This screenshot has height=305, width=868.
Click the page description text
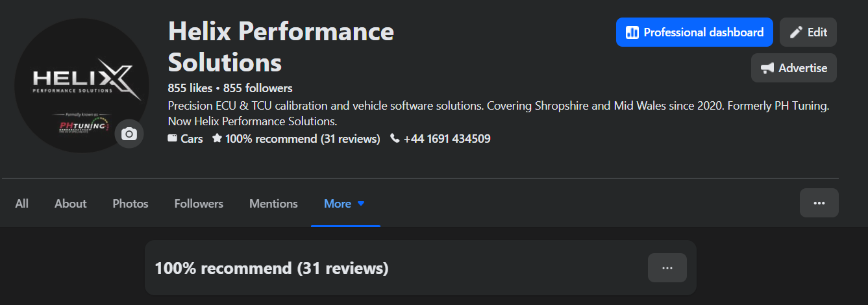click(x=499, y=113)
